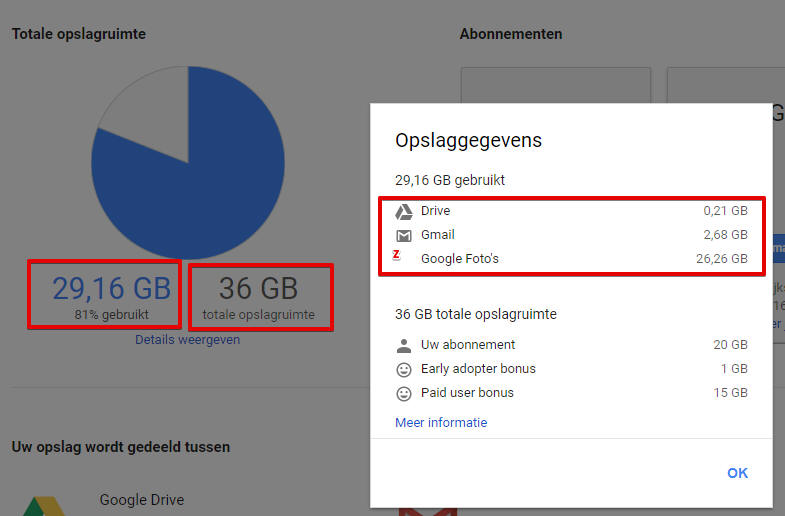The height and width of the screenshot is (516, 785).
Task: Click the Paid user bonus label
Action: pos(467,392)
